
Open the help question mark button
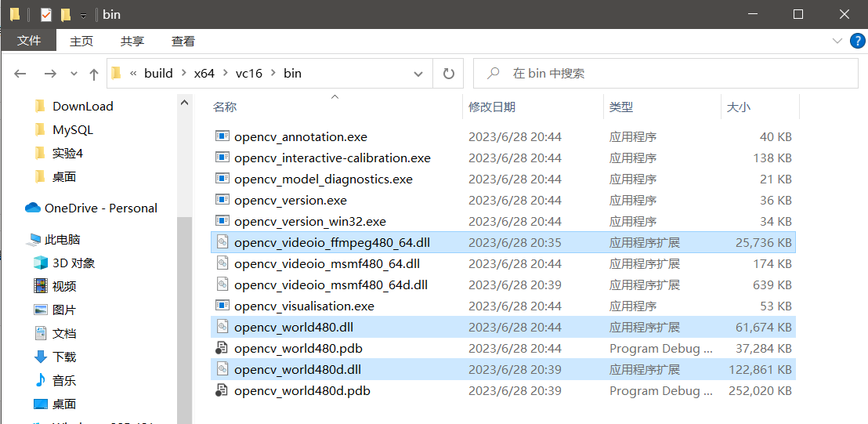click(x=856, y=41)
